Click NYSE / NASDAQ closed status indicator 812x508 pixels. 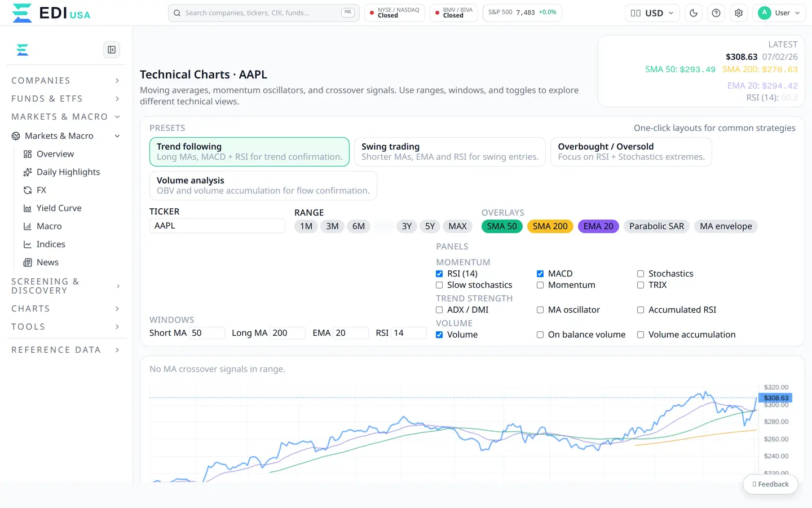pos(395,13)
